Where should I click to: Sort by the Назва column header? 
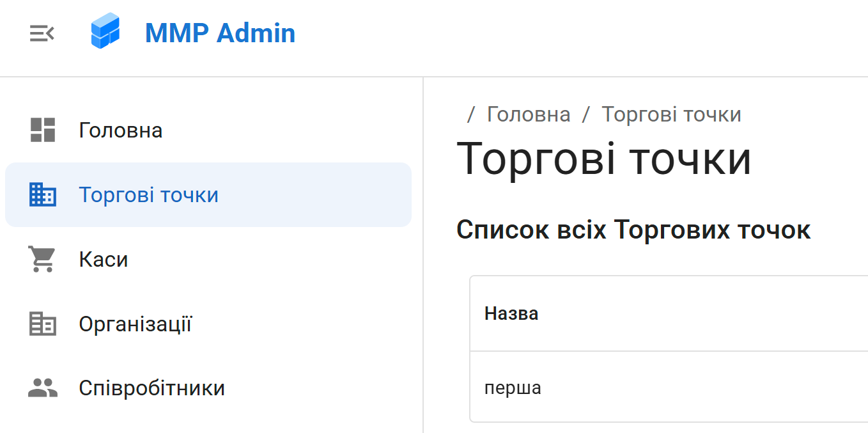coord(511,313)
